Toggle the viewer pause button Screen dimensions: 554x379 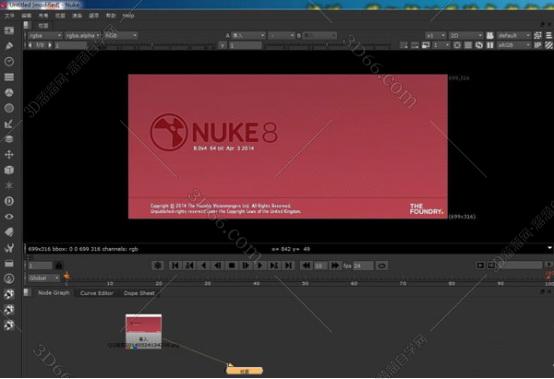pos(490,45)
